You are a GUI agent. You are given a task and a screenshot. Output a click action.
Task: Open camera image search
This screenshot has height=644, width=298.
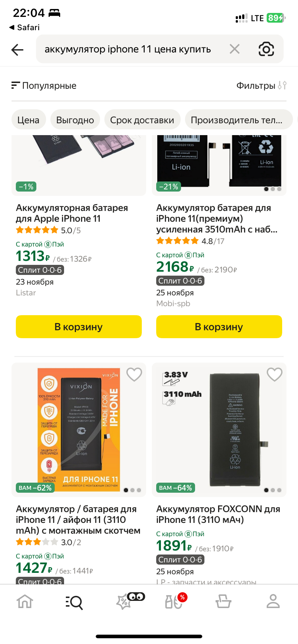[x=266, y=49]
